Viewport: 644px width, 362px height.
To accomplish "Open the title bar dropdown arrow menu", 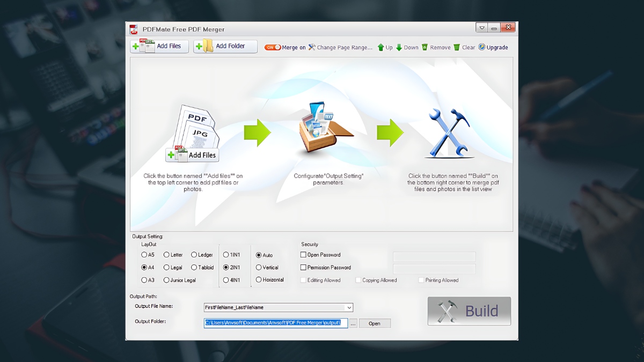I will pos(481,27).
